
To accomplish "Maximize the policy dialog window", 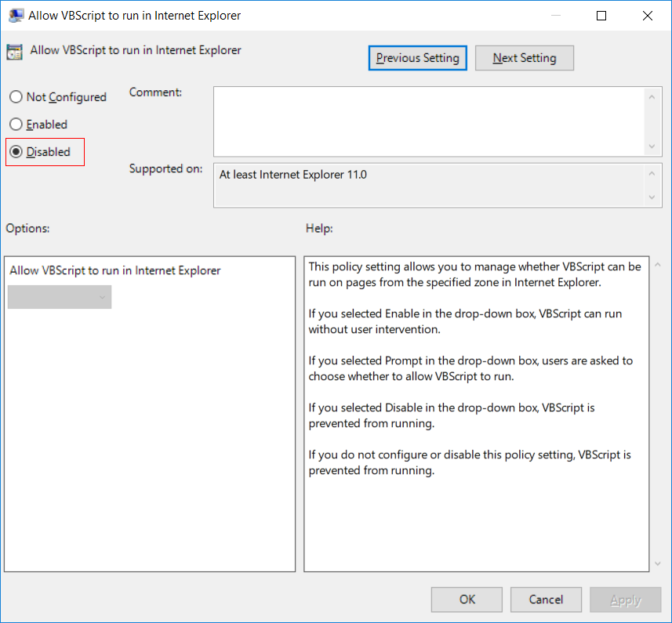I will pos(601,16).
